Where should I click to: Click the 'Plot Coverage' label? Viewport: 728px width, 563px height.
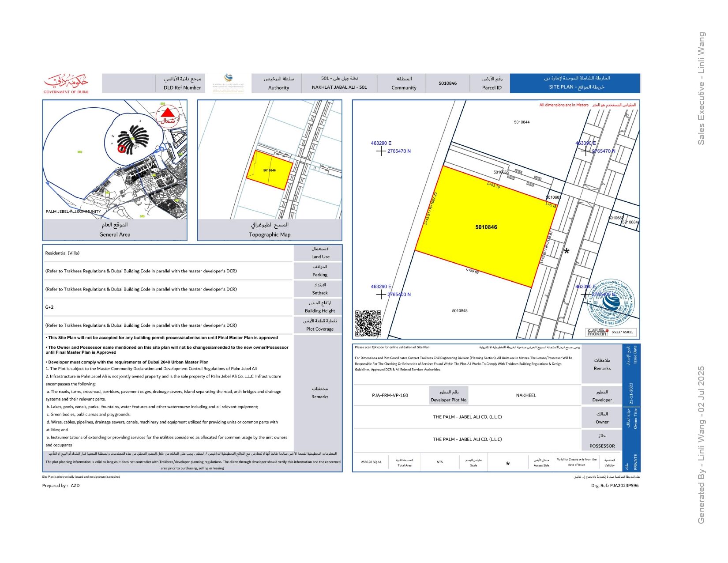pos(320,329)
